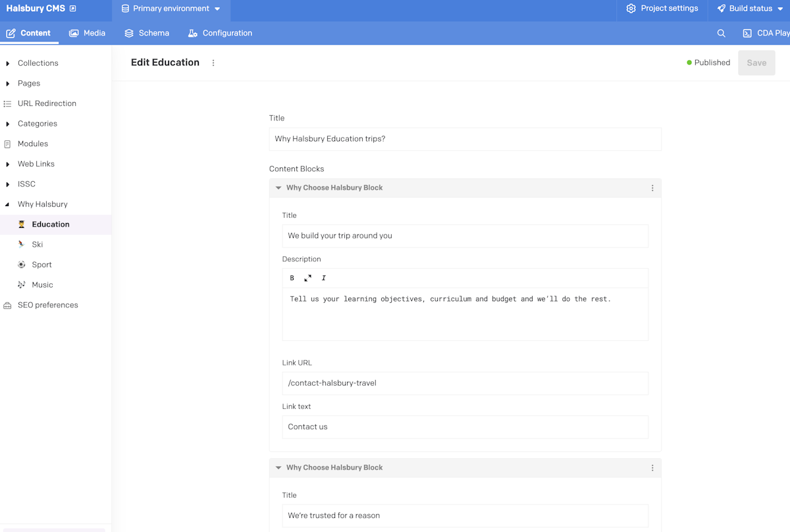The width and height of the screenshot is (790, 532).
Task: Open the Primary environment dropdown arrow
Action: tap(217, 9)
